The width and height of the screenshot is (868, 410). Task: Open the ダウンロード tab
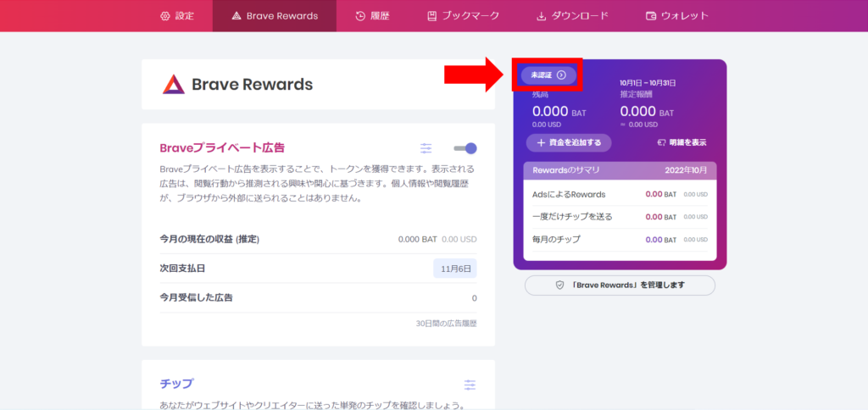tap(572, 15)
